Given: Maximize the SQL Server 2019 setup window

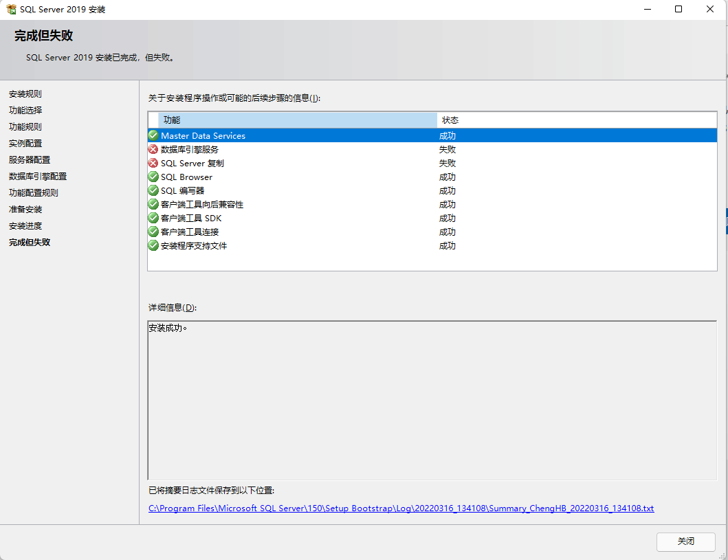Looking at the screenshot, I should (679, 10).
